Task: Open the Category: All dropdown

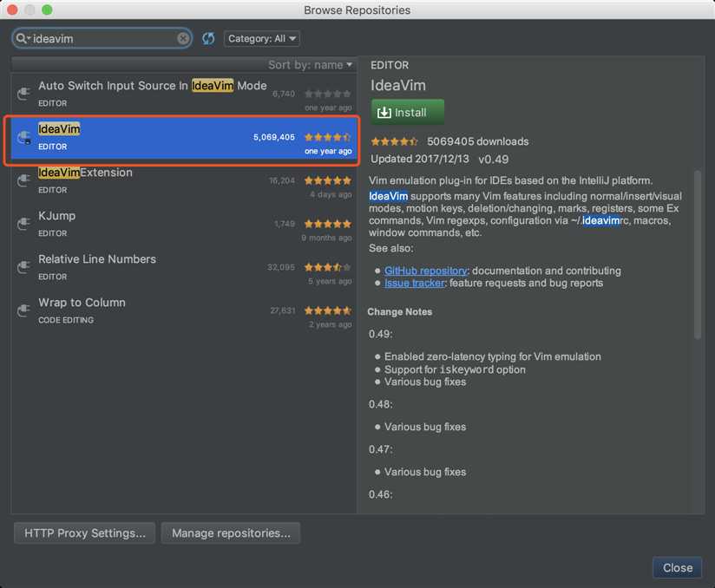Action: click(x=262, y=38)
